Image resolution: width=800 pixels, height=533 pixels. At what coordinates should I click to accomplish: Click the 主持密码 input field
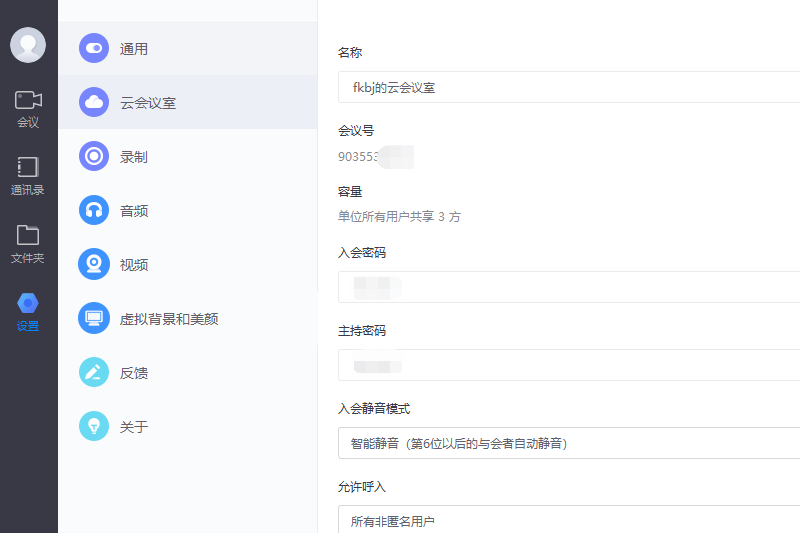coord(568,365)
